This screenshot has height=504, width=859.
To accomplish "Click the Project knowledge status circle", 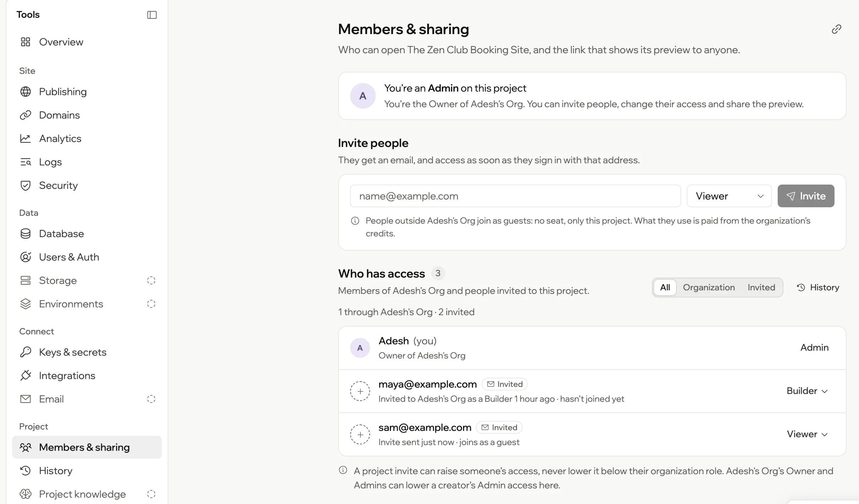I will (x=151, y=494).
